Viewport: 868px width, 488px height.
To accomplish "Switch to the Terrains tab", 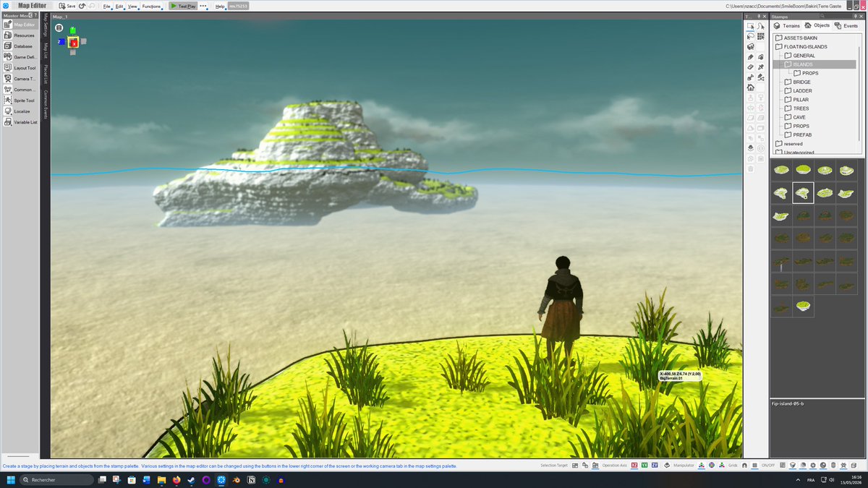I will [788, 25].
